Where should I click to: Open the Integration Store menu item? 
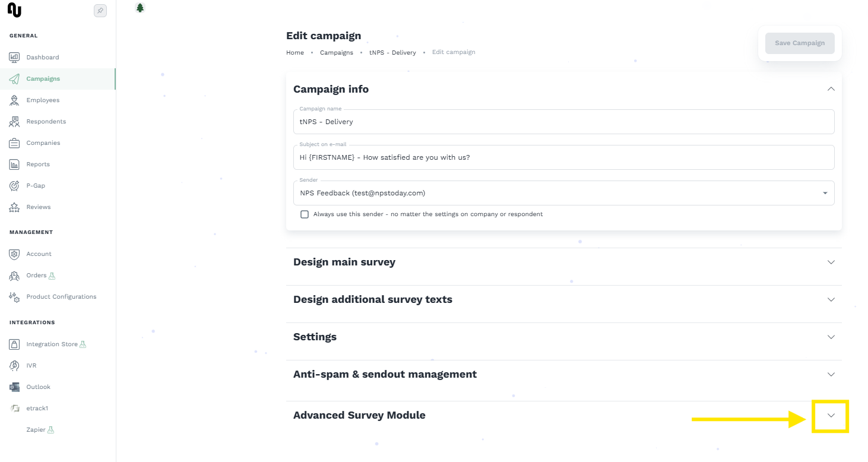click(x=52, y=344)
